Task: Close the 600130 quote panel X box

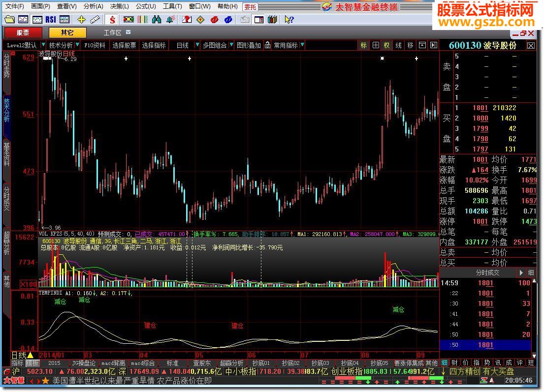Action: (531, 45)
